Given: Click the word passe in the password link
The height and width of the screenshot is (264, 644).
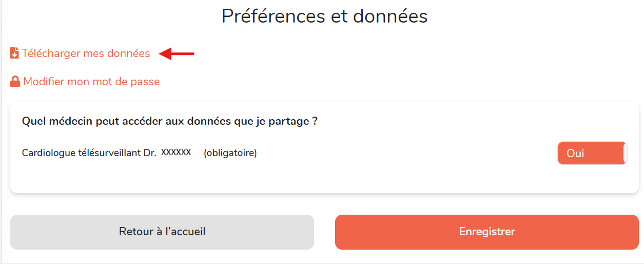Looking at the screenshot, I should 146,82.
